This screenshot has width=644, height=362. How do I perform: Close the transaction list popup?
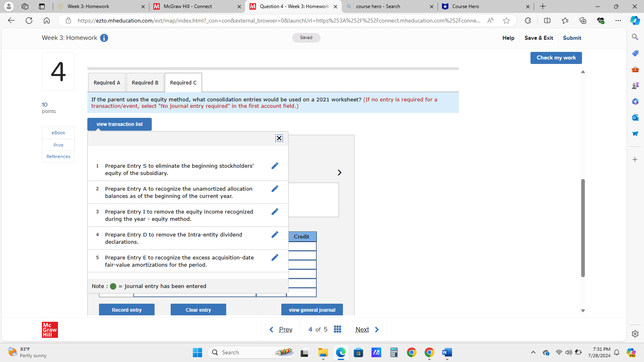279,138
